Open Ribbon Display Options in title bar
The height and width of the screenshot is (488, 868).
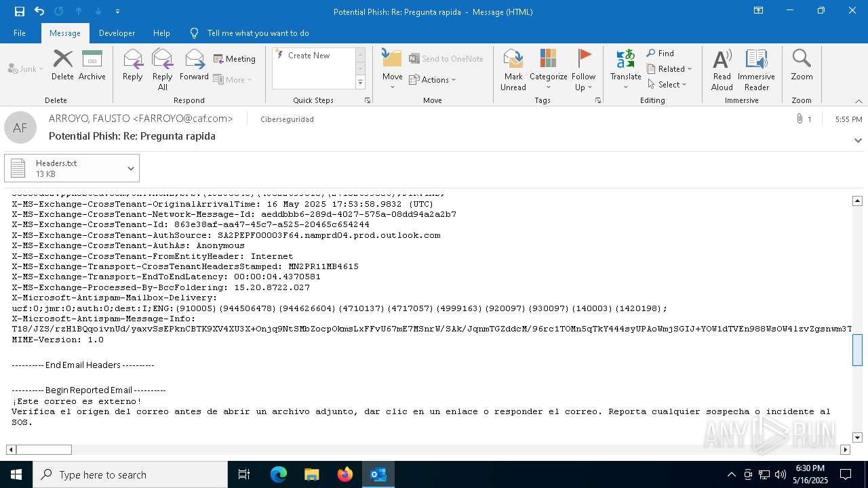[x=759, y=11]
